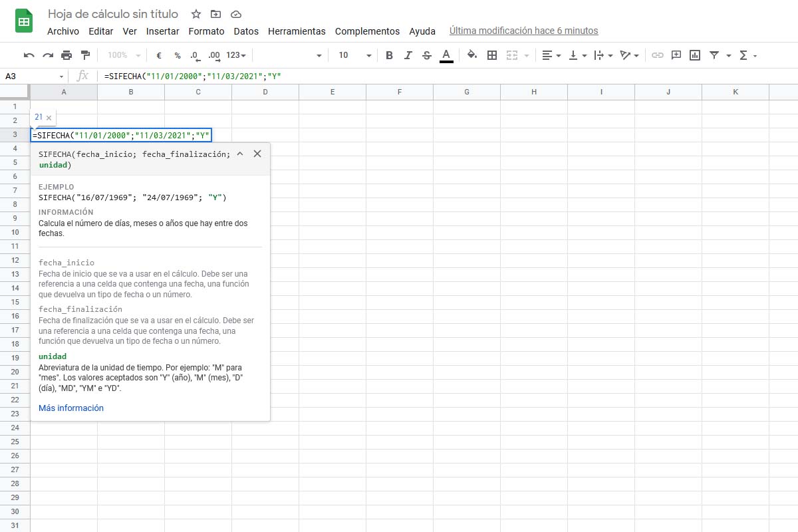This screenshot has height=532, width=798.
Task: Open the fill color picker
Action: point(471,55)
